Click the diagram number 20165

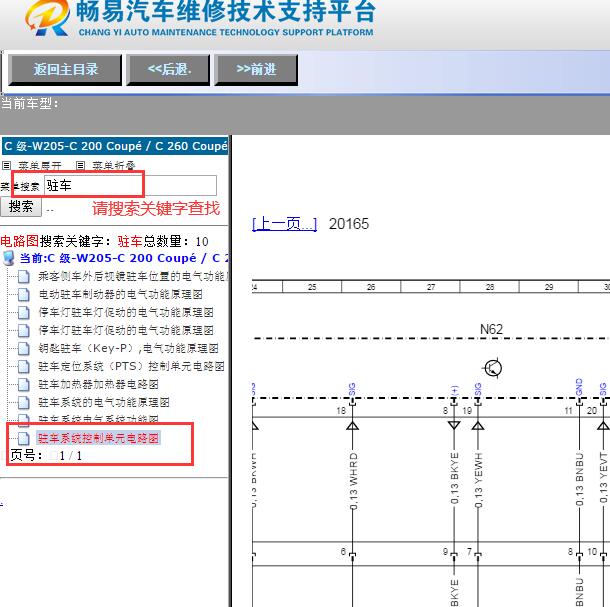349,224
